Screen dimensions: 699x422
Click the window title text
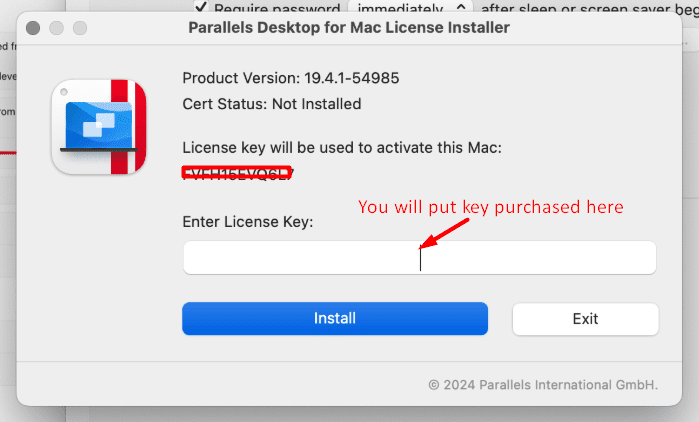coord(349,28)
